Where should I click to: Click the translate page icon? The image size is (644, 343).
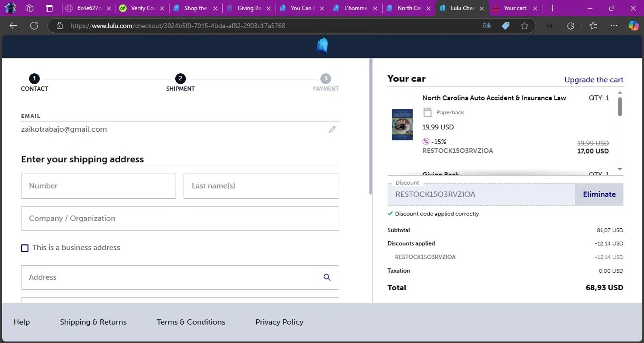tap(486, 26)
